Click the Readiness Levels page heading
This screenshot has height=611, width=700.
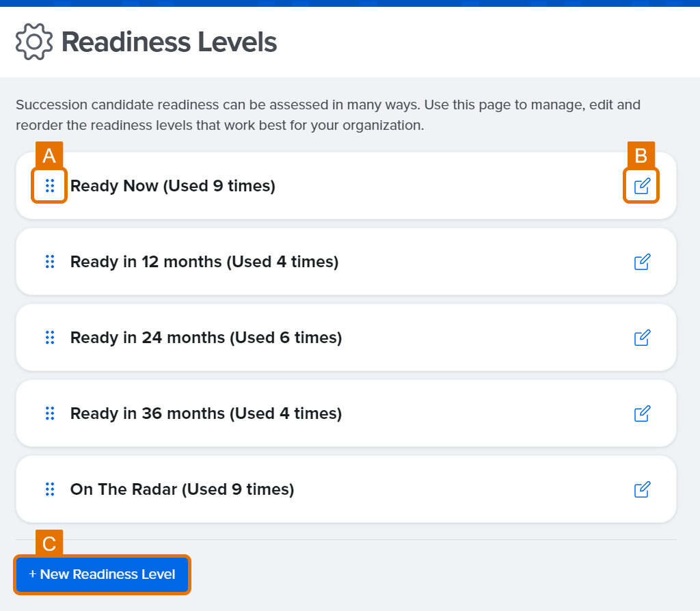click(x=170, y=42)
